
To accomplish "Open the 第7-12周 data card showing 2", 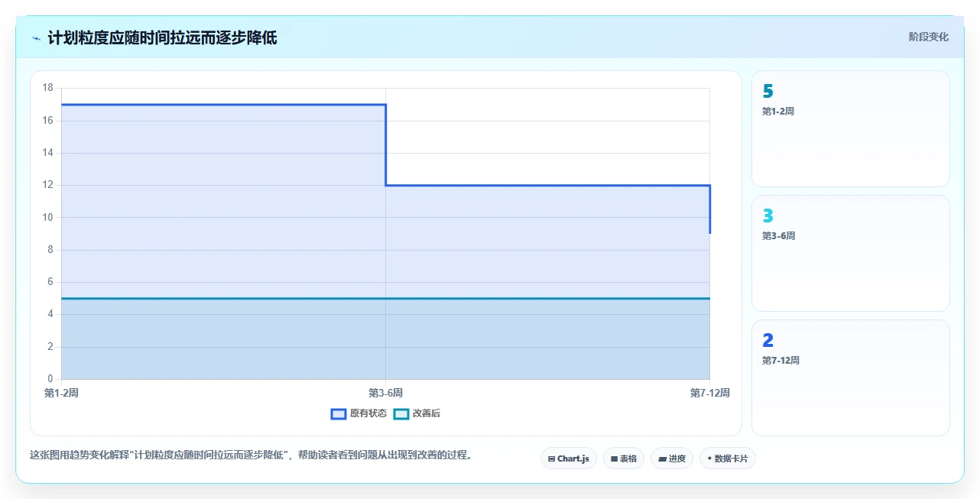I will coord(851,378).
